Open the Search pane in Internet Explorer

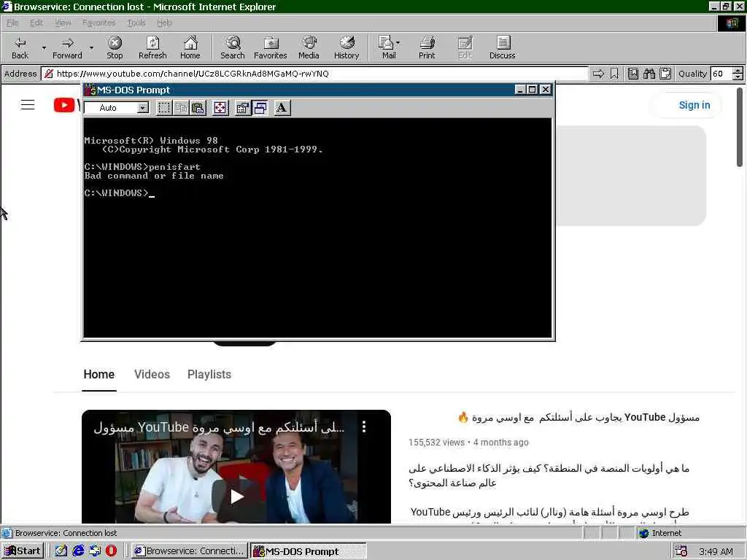click(233, 47)
